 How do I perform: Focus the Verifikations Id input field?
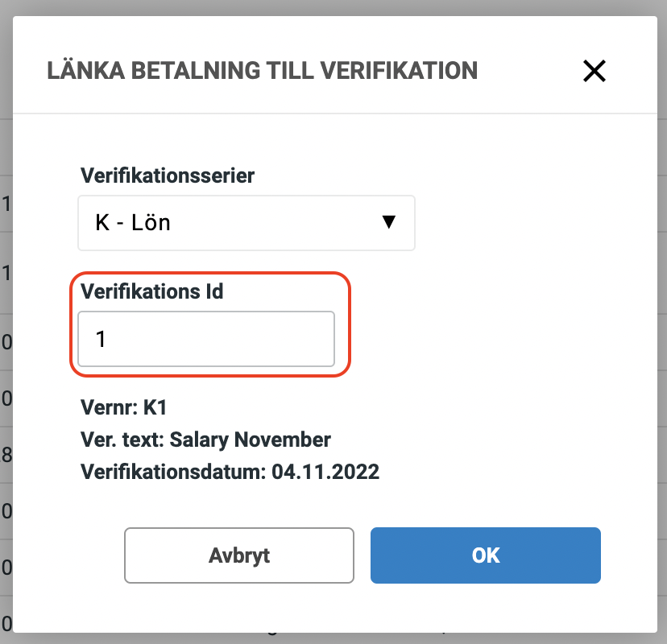[205, 339]
